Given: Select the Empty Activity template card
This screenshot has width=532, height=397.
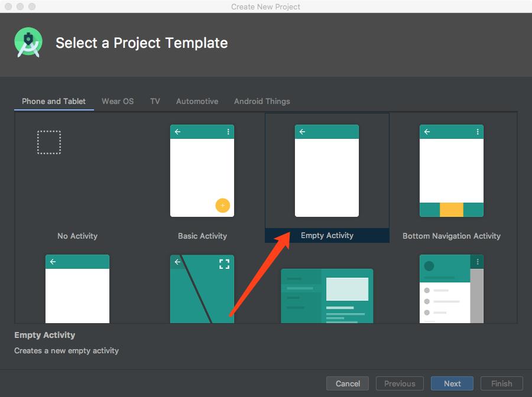Looking at the screenshot, I should [x=327, y=171].
